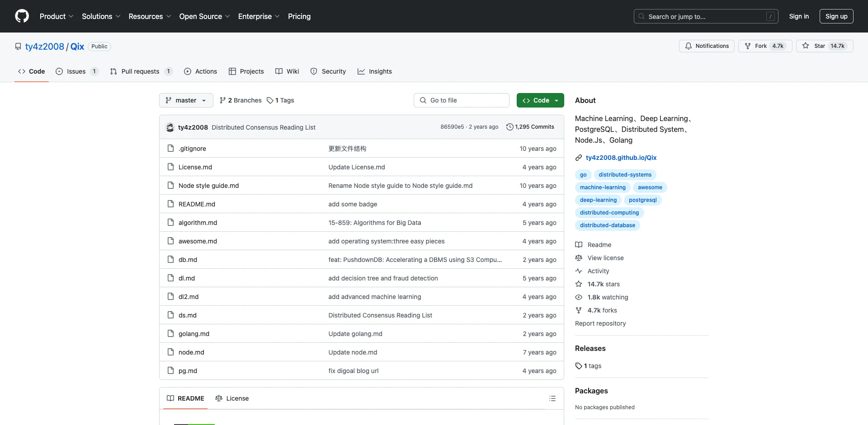Expand the Product menu
868x425 pixels.
point(57,16)
